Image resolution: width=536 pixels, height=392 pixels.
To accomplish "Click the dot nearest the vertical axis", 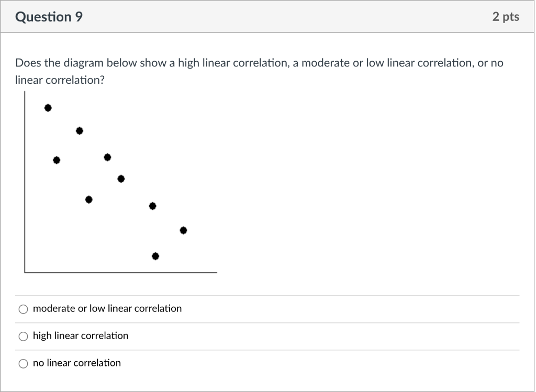I will click(57, 160).
